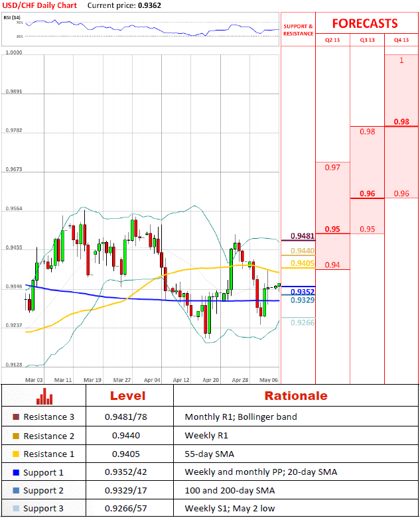
Task: Click 'Monthly R1; Bollinger band' rationale
Action: 241,417
